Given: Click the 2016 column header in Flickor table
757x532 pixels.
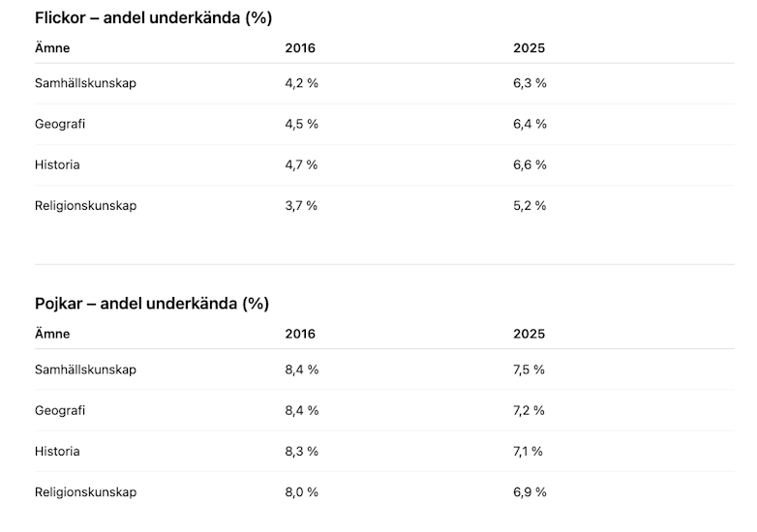Looking at the screenshot, I should (300, 48).
